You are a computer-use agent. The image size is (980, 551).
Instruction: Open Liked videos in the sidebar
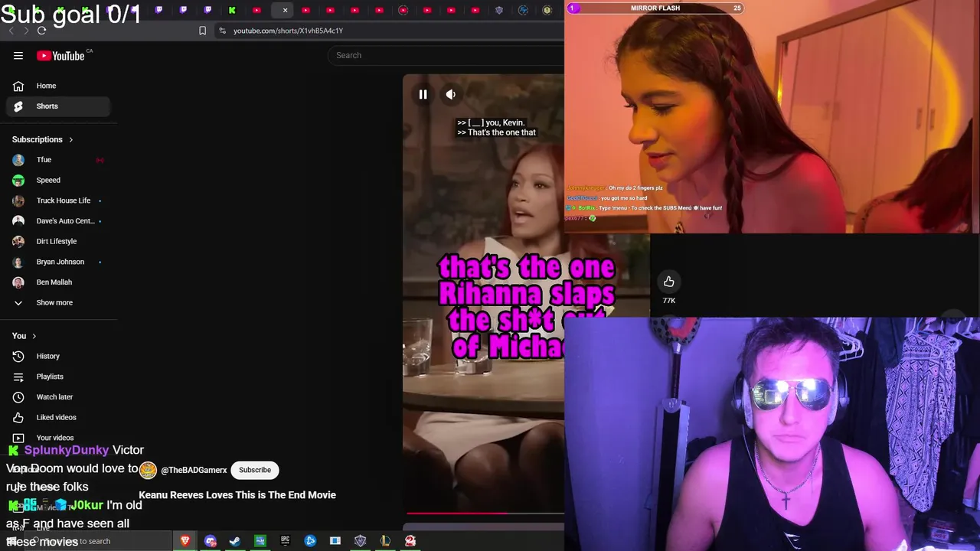[58, 417]
